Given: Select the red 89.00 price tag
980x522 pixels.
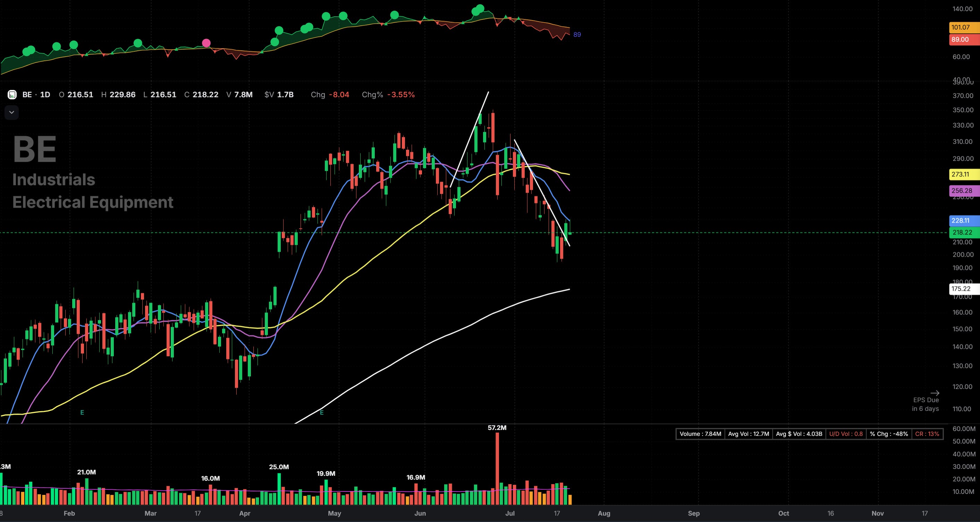Looking at the screenshot, I should 964,40.
